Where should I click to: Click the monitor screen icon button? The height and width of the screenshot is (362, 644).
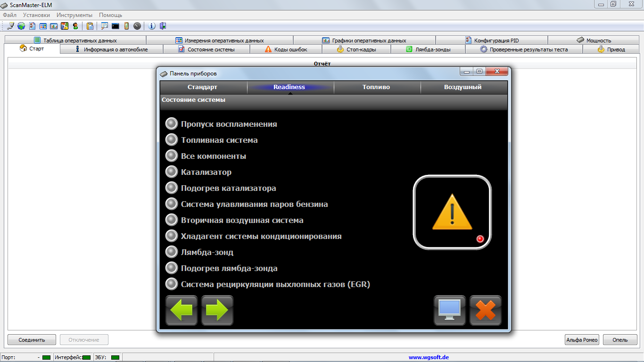[x=449, y=310]
